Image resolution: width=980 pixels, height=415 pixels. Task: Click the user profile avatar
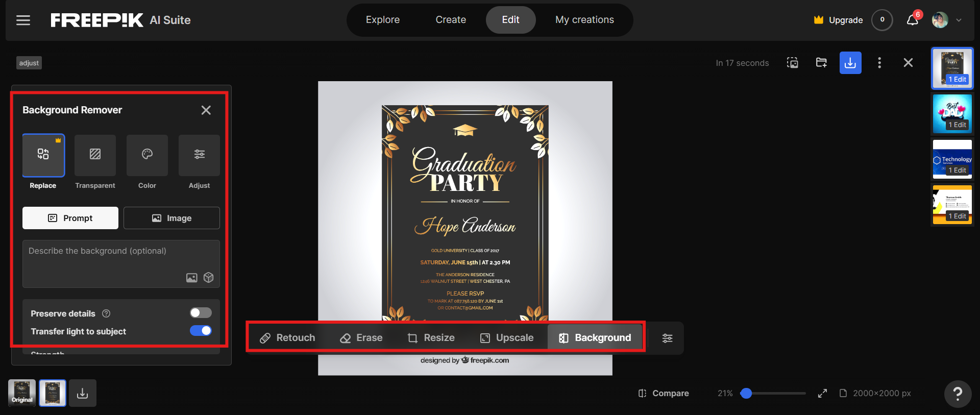coord(940,20)
